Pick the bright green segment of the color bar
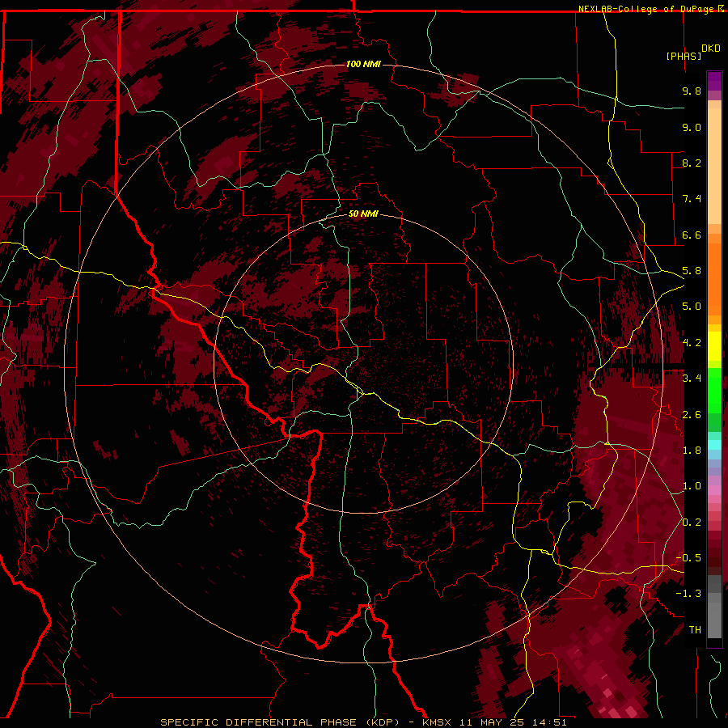Image resolution: width=728 pixels, height=728 pixels. click(x=714, y=390)
